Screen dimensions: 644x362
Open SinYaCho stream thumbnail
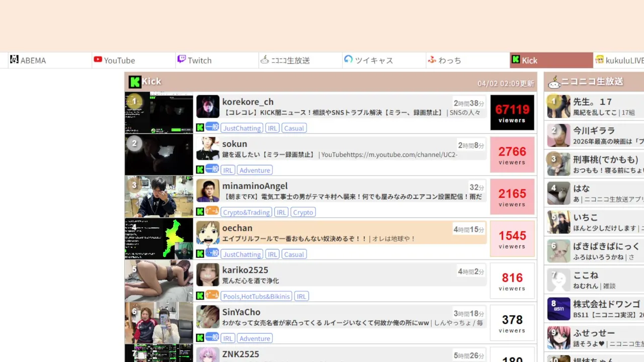pos(159,323)
